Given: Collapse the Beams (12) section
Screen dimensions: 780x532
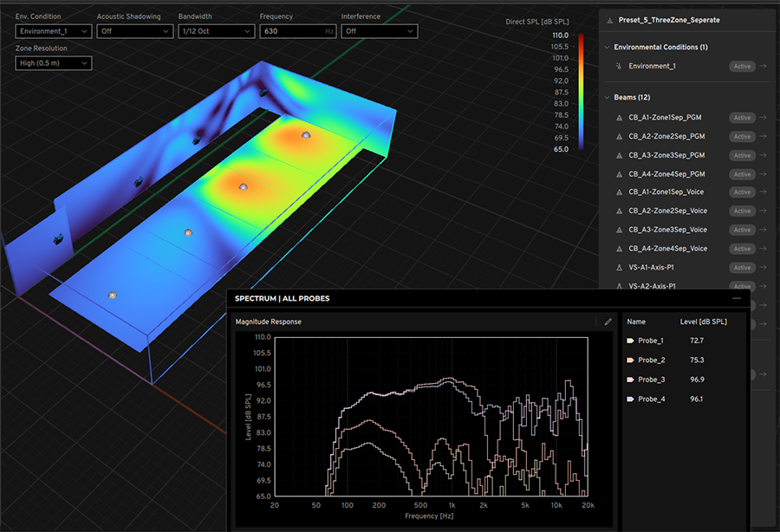Looking at the screenshot, I should 608,98.
